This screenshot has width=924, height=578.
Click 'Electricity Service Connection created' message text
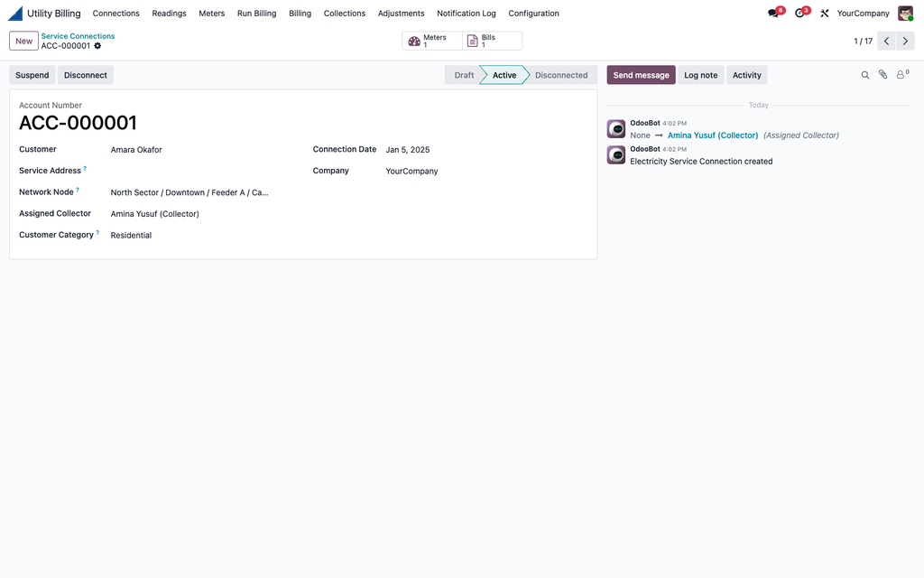(x=701, y=161)
